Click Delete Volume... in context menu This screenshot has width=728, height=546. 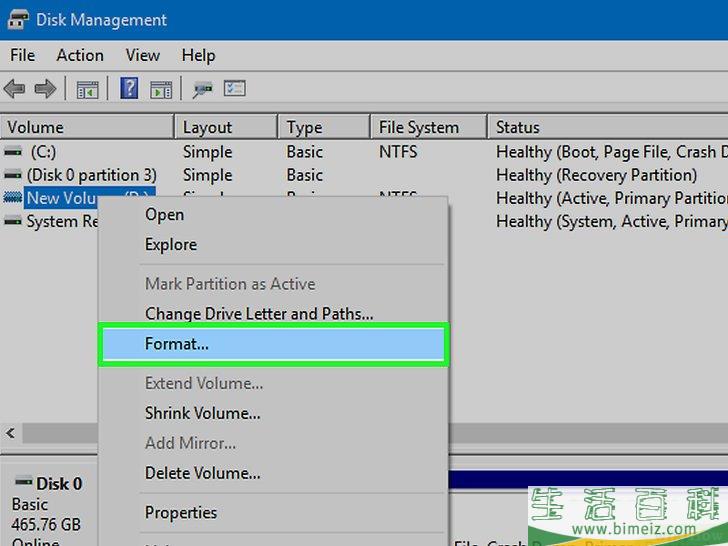click(202, 473)
